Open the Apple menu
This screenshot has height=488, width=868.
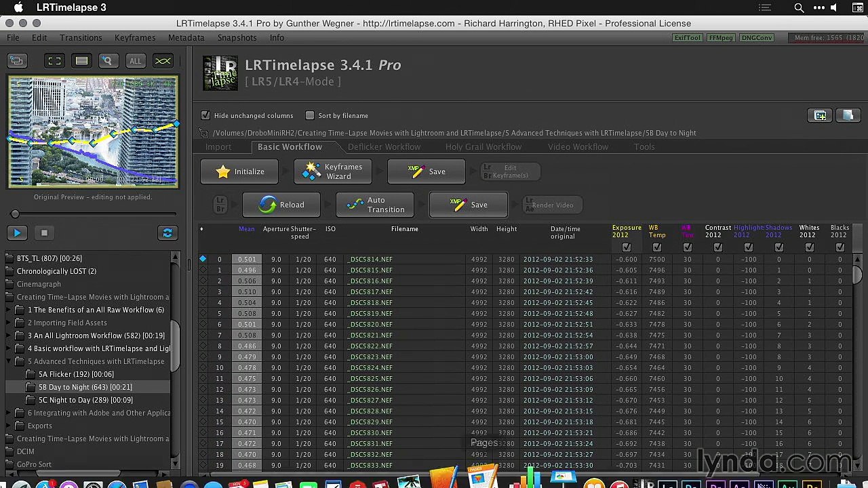(x=18, y=7)
